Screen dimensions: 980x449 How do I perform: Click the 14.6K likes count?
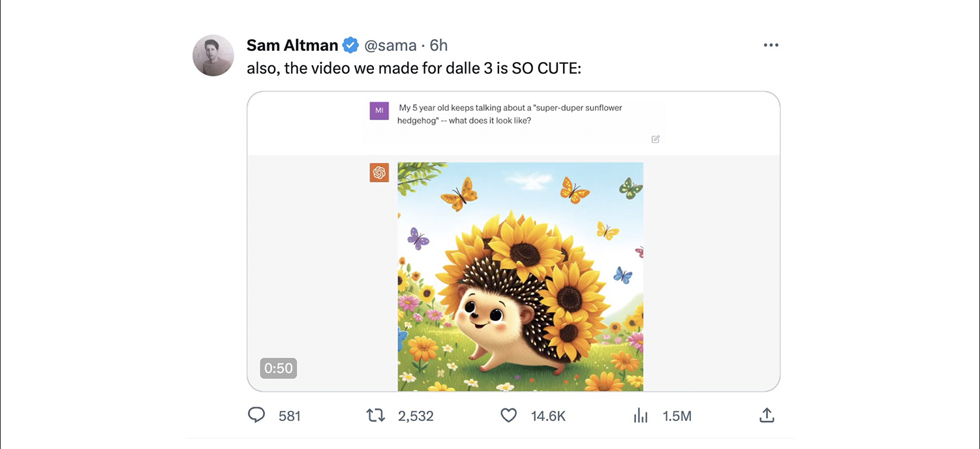click(548, 416)
